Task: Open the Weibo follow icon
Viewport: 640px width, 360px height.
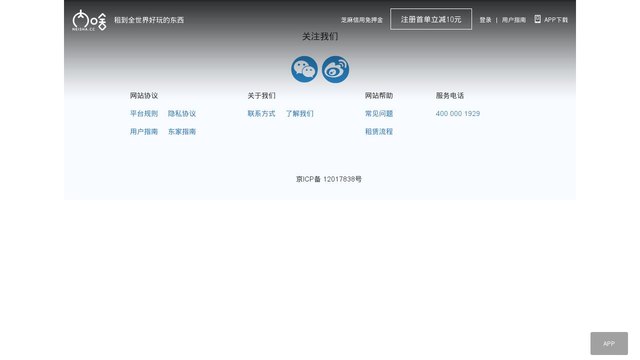Action: (x=336, y=69)
